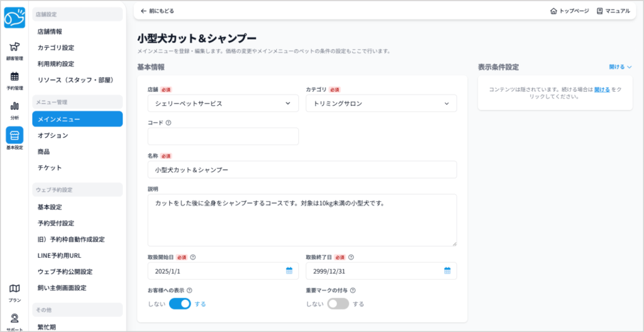644x332 pixels.
Task: Select オプション in the menu sidebar
Action: [x=53, y=135]
